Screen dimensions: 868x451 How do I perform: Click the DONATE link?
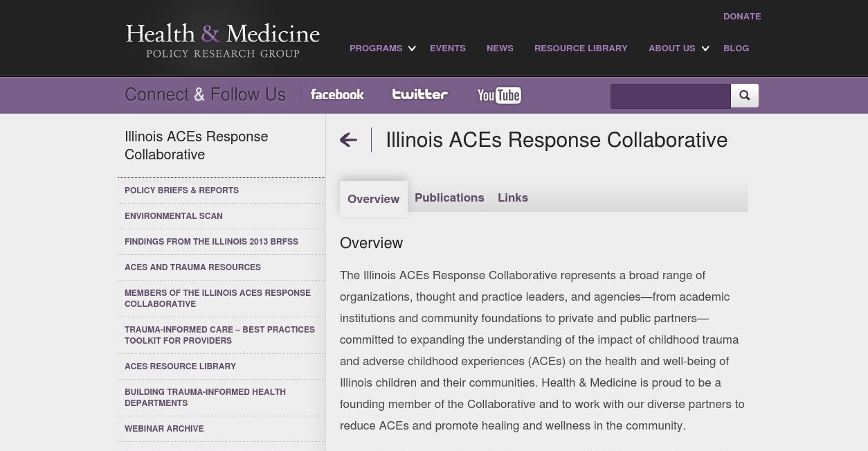[x=742, y=17]
